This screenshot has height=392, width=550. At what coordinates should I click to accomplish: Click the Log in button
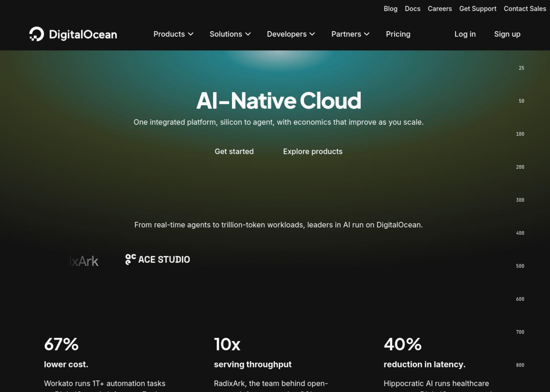click(465, 34)
